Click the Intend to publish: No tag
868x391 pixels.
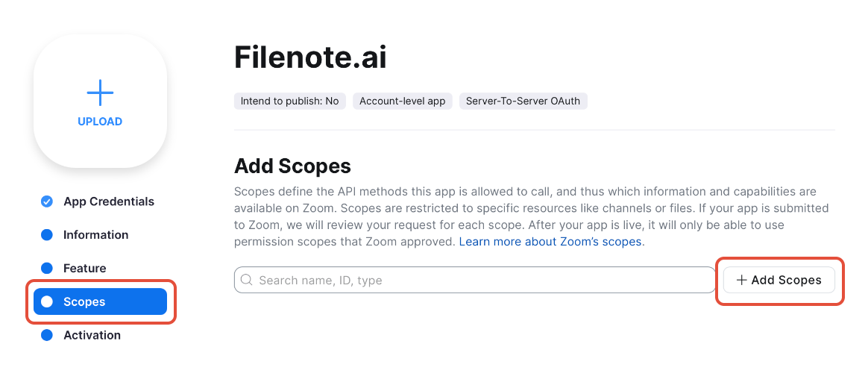289,101
